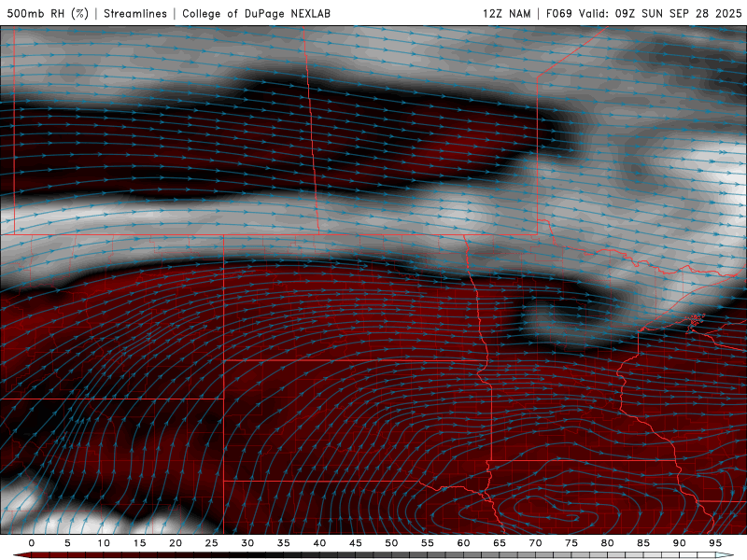This screenshot has width=747, height=560.
Task: Click the "35" value on the color scale
Action: point(284,543)
